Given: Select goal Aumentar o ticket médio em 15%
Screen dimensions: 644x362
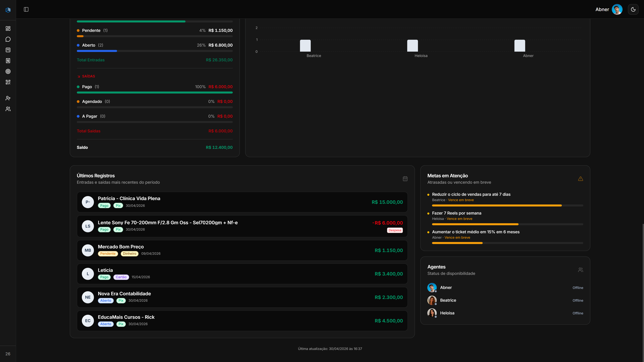Looking at the screenshot, I should (476, 232).
